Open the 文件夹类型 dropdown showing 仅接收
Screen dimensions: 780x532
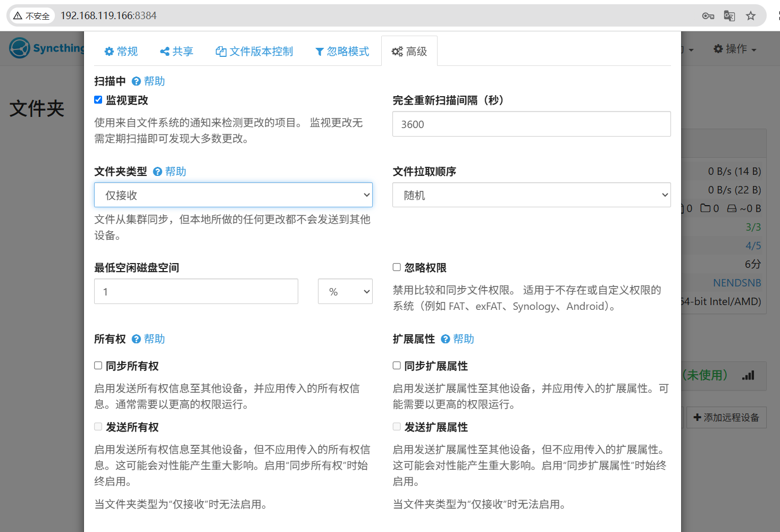coord(233,195)
